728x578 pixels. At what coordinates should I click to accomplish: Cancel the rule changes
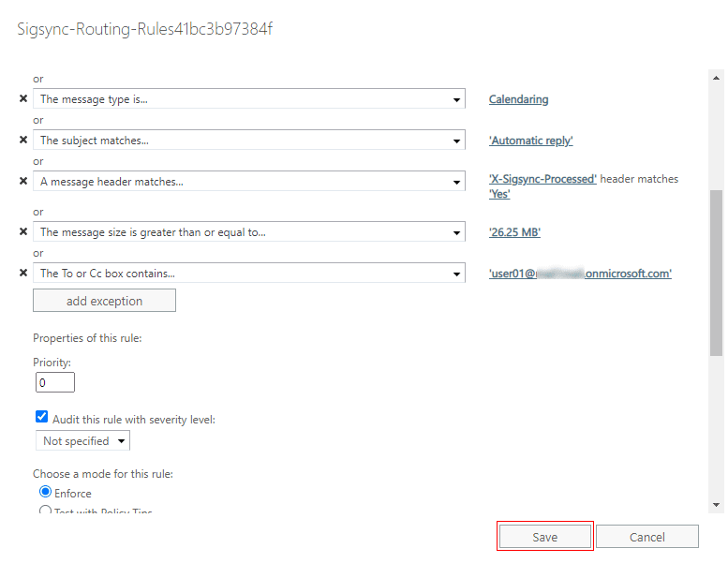click(646, 537)
